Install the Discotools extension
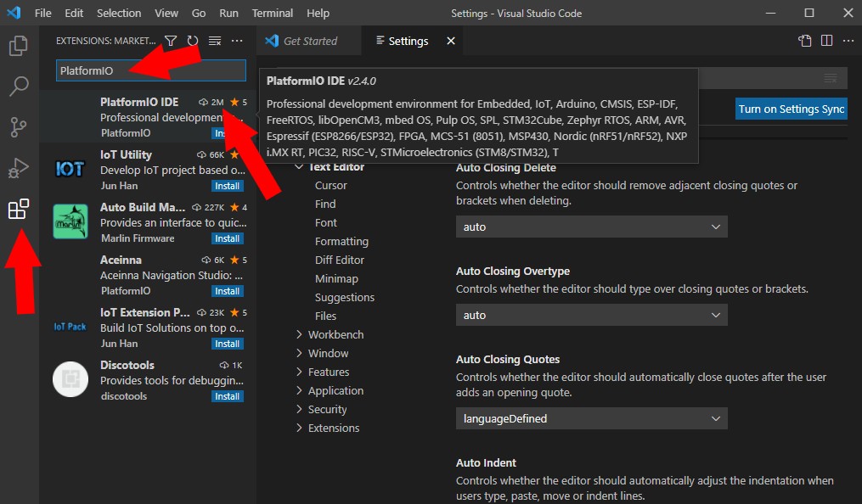 [227, 396]
